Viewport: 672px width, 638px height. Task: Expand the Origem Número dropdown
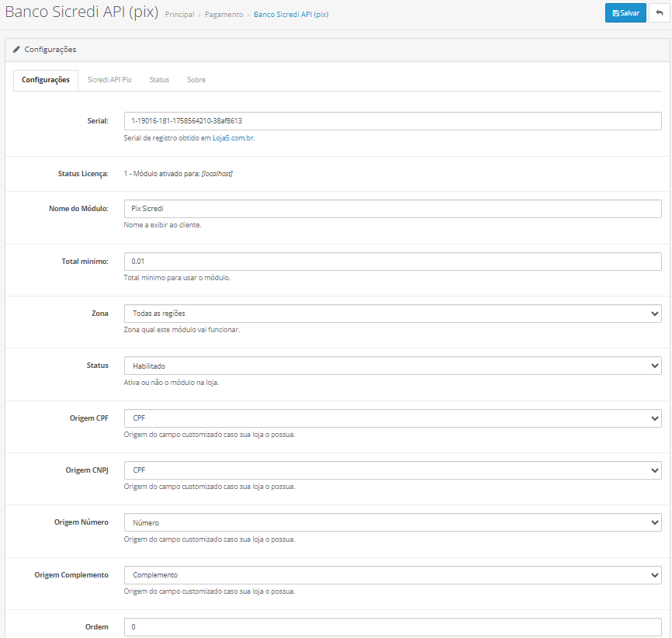pos(392,522)
